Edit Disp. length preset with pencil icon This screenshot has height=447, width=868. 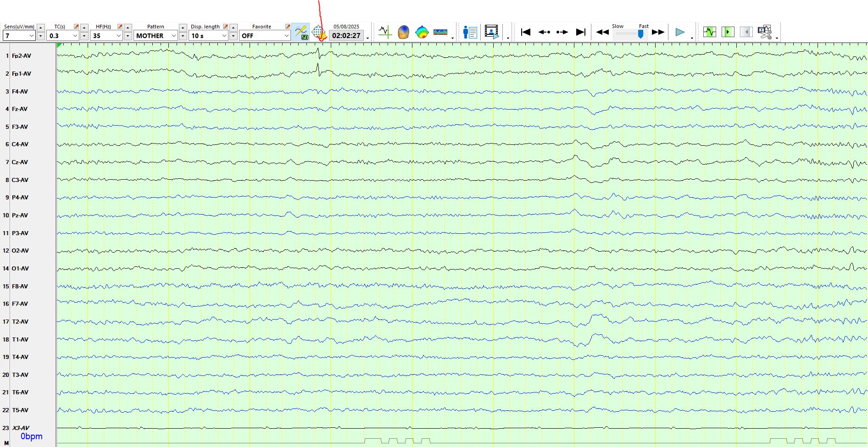pos(226,27)
